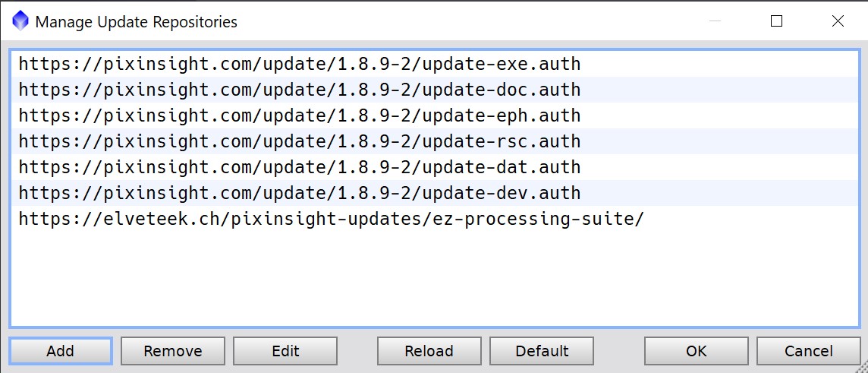Click the Manage Update Repositories title text
Viewport: 868px width, 373px height.
[137, 22]
